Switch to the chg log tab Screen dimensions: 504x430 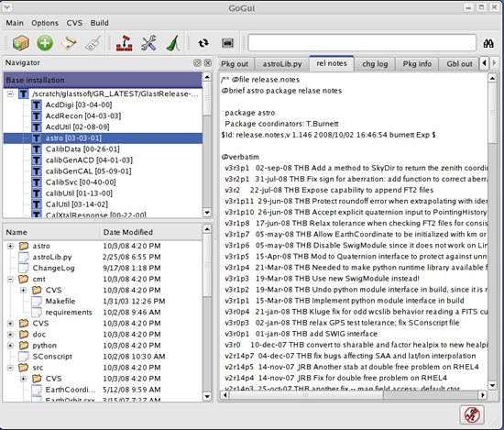375,64
